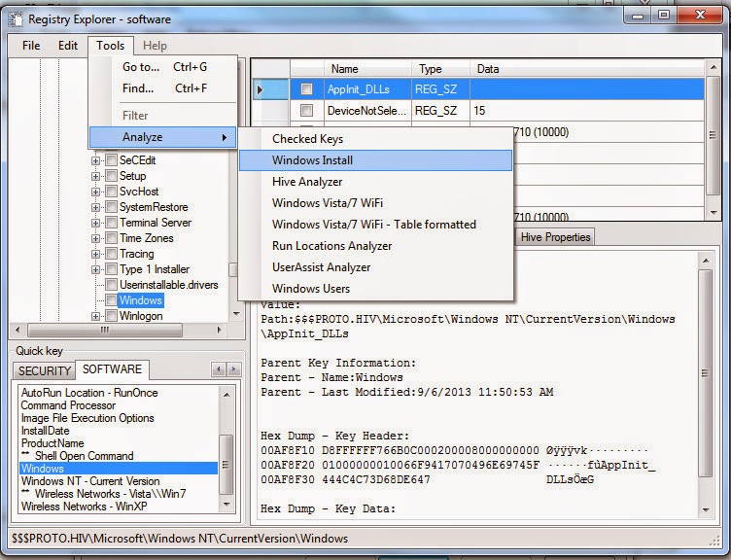Viewport: 731px width, 560px height.
Task: Click the Registry Explorer app icon in title bar
Action: click(16, 19)
